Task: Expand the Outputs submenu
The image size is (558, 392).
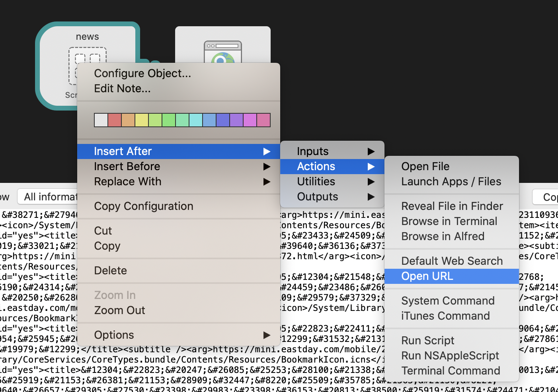Action: [x=332, y=197]
